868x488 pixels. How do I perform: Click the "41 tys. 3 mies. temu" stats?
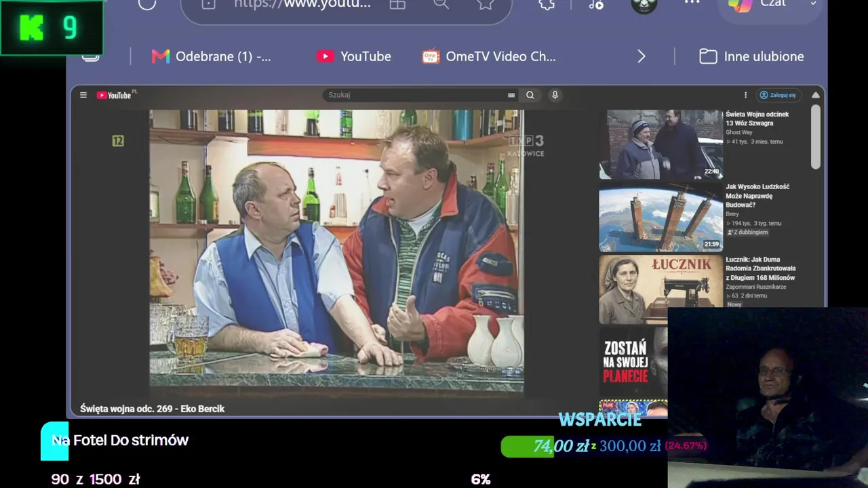755,142
